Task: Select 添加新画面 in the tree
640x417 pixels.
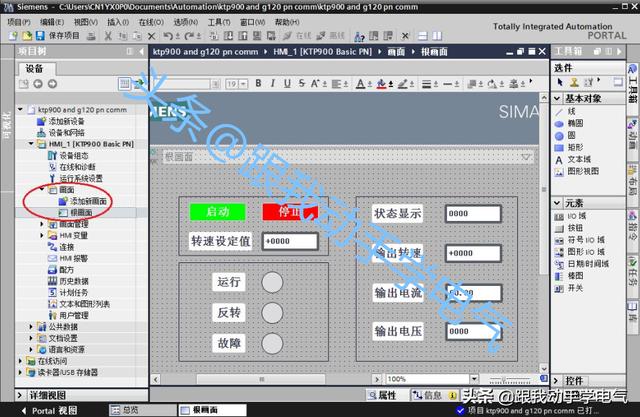Action: pyautogui.click(x=83, y=201)
